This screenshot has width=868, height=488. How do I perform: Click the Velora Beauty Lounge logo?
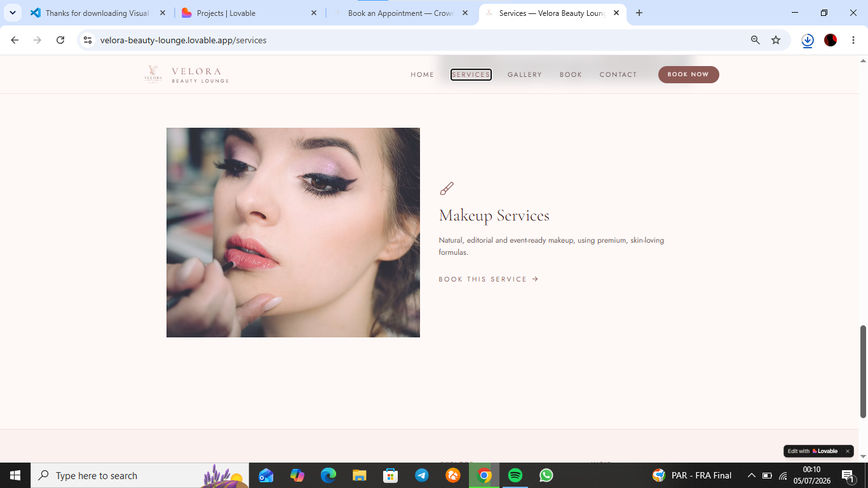pos(186,74)
